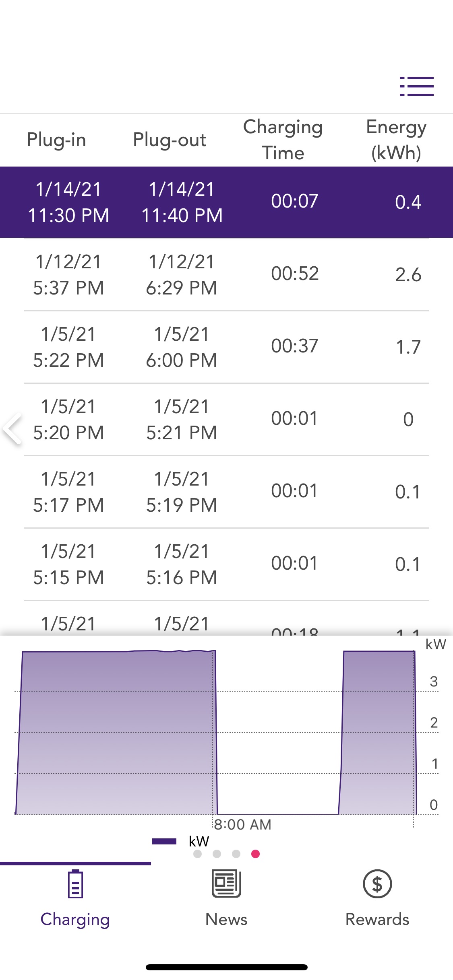Select the 1/14/21 11:30 PM charging session
Viewport: 453px width, 980px height.
[x=226, y=202]
